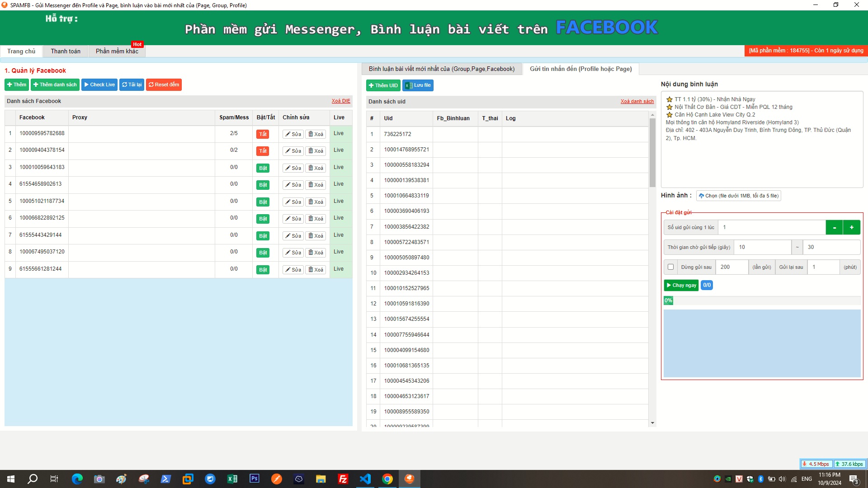The image size is (868, 488).
Task: Open Windows Start menu
Action: pyautogui.click(x=11, y=479)
